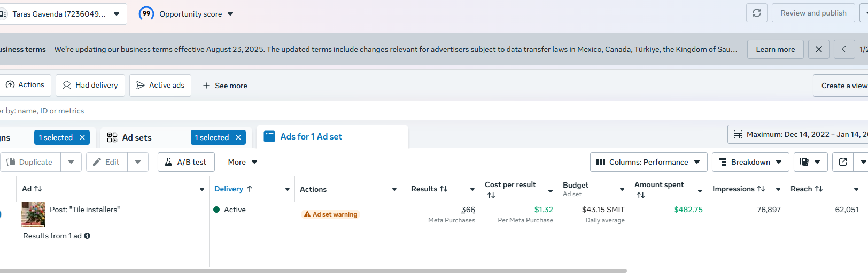This screenshot has width=868, height=278.
Task: Open the Tile installers ad thumbnail
Action: coord(33,214)
